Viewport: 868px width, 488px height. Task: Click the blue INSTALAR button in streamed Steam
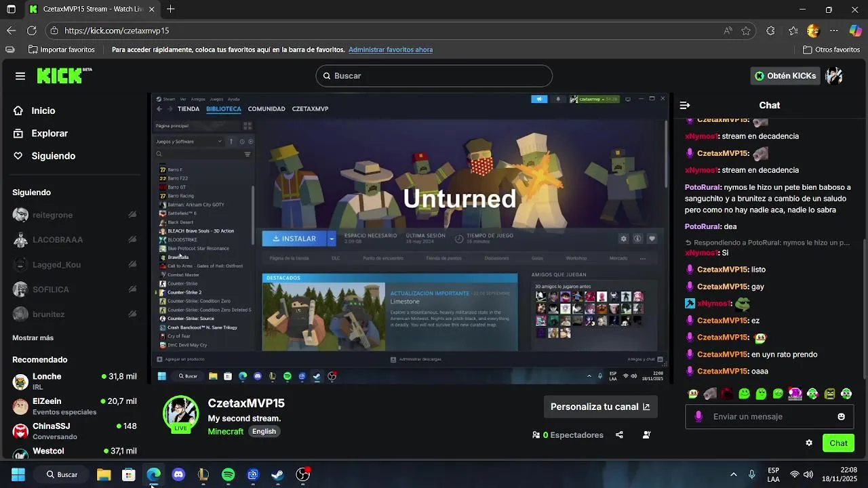[x=294, y=239]
